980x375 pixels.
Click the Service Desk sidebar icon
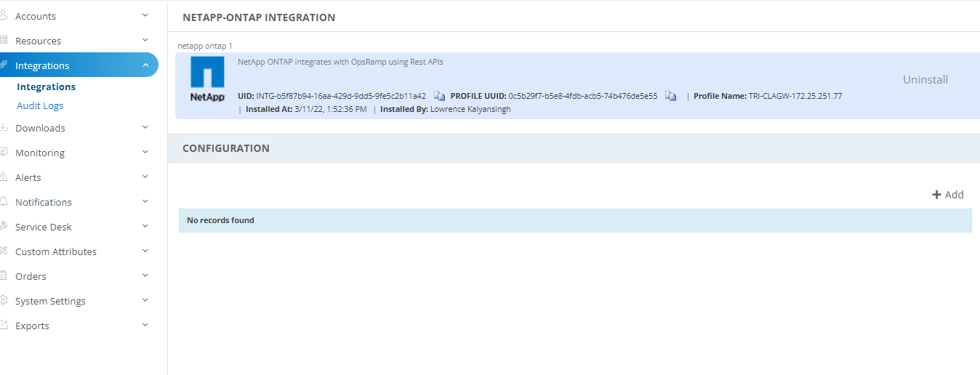(x=4, y=227)
